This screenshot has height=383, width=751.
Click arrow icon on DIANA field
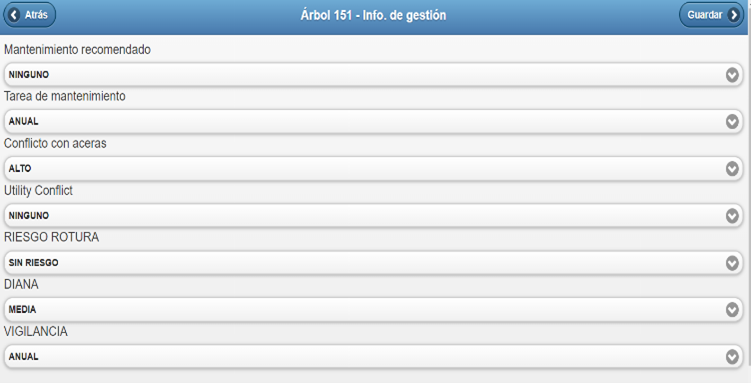(732, 310)
